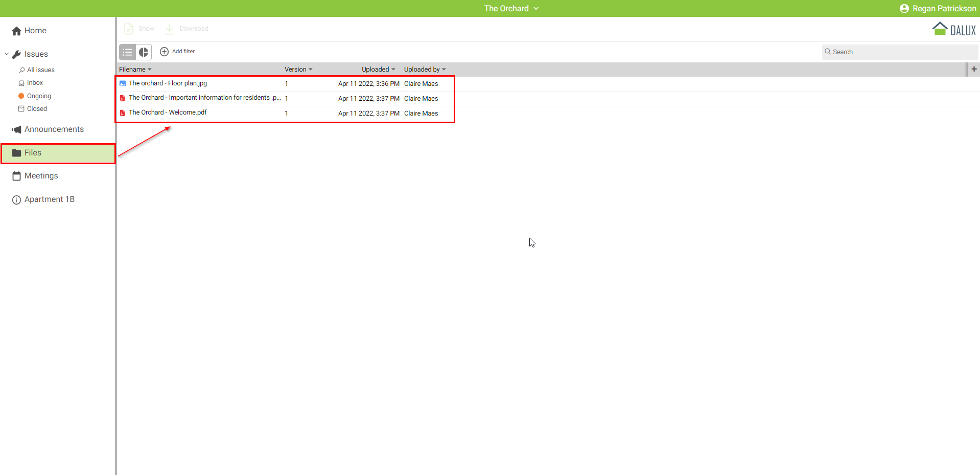Switch to chart view mode
This screenshot has width=980, height=475.
144,52
